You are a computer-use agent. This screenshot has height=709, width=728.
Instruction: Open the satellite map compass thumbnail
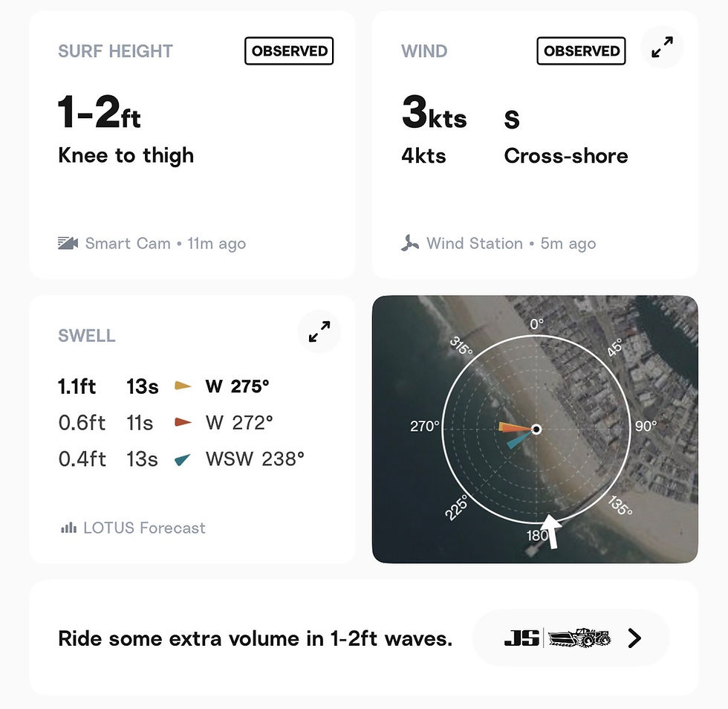click(535, 429)
